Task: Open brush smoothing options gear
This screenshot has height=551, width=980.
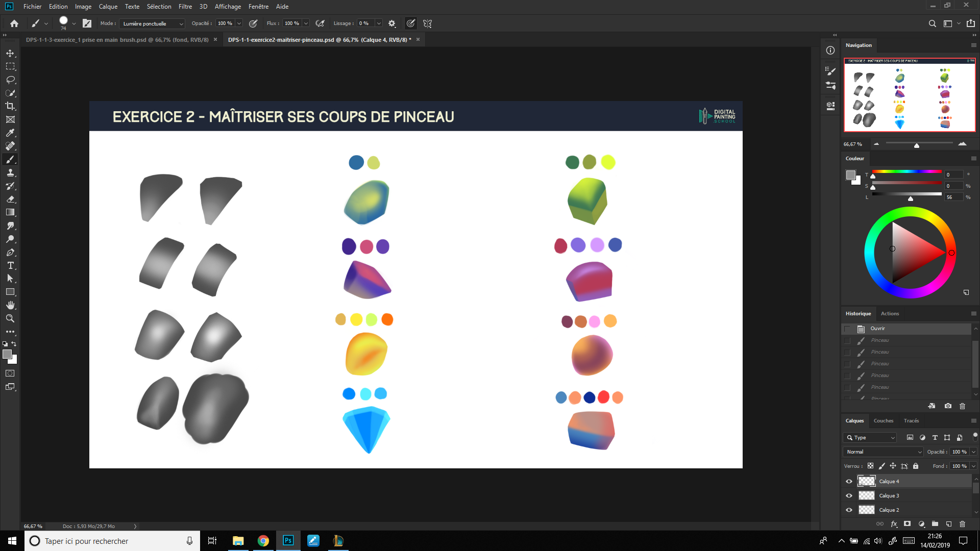Action: coord(392,23)
